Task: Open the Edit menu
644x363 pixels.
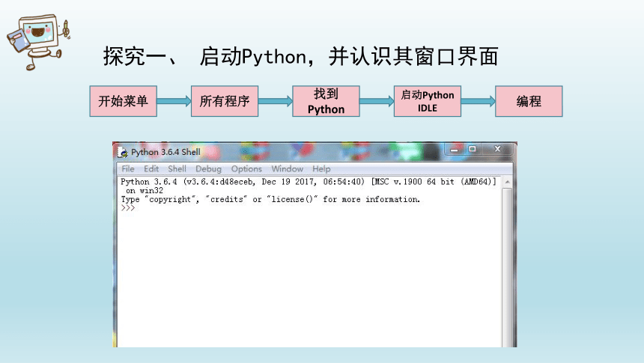Action: [x=151, y=168]
